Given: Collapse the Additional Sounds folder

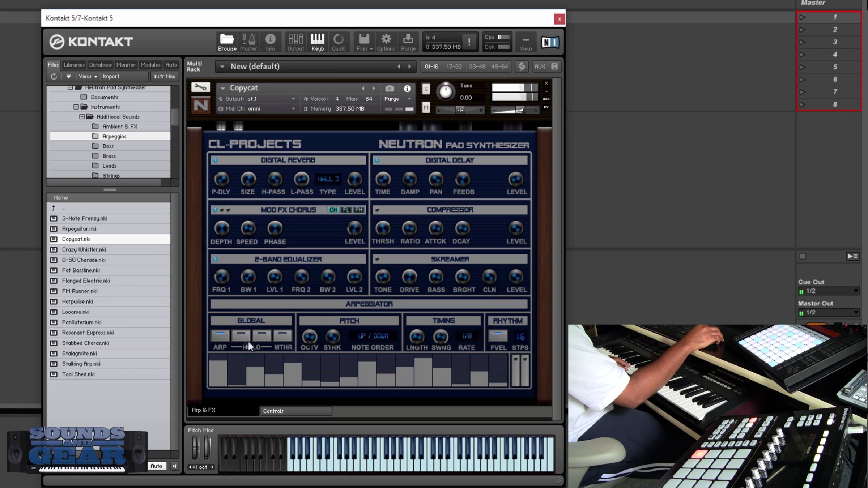Looking at the screenshot, I should (x=82, y=117).
